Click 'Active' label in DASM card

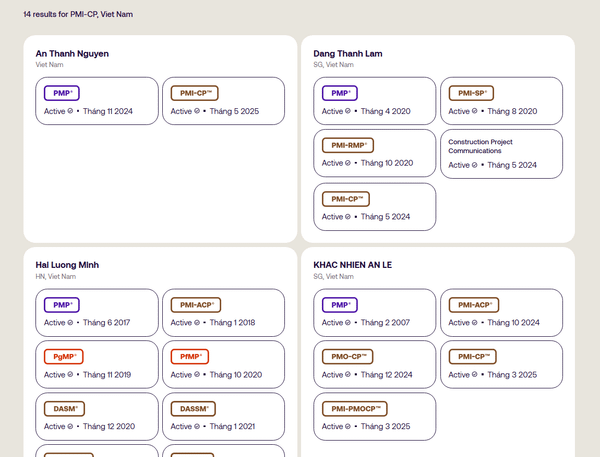pyautogui.click(x=54, y=426)
